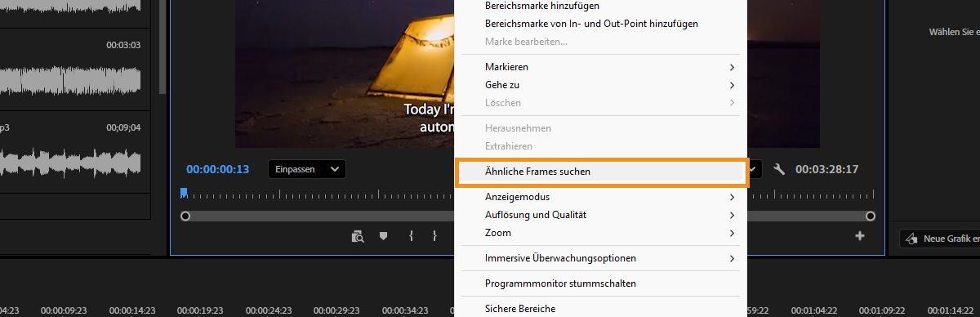
Task: Click the Neue Grafik button
Action: click(x=939, y=239)
